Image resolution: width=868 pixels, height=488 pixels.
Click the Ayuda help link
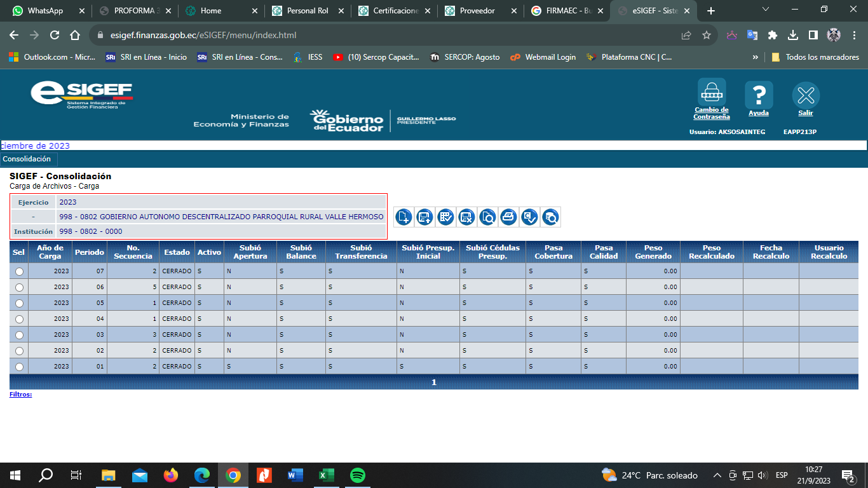758,113
